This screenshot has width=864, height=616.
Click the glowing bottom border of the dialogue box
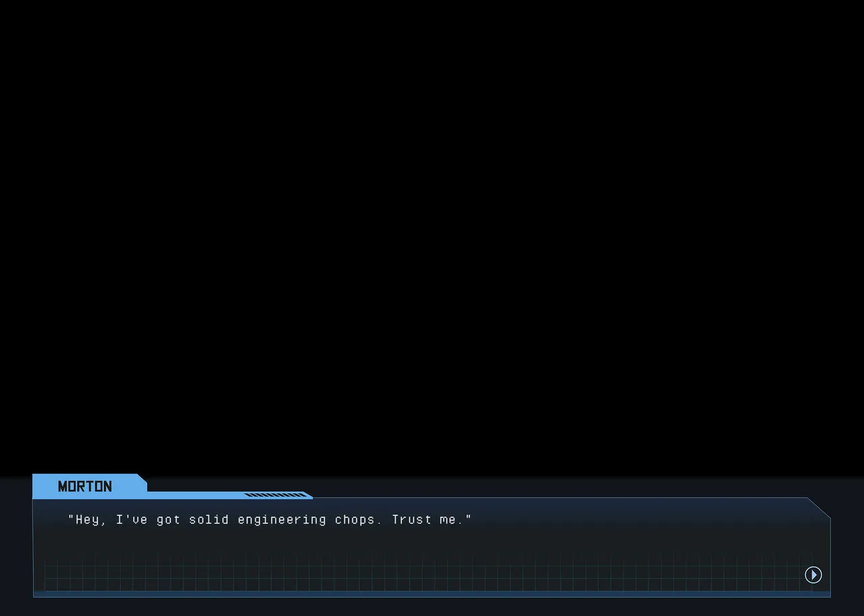(431, 594)
